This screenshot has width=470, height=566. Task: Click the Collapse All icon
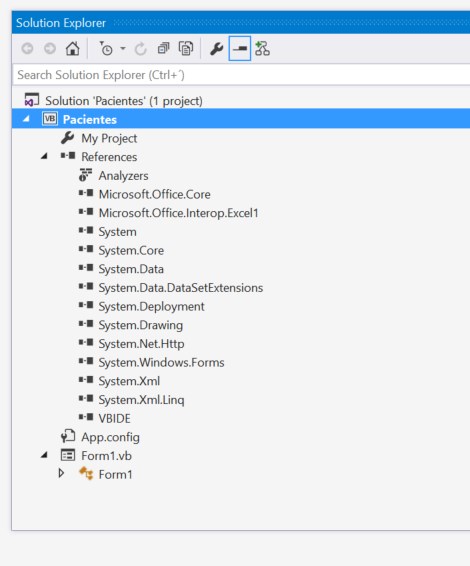(163, 48)
